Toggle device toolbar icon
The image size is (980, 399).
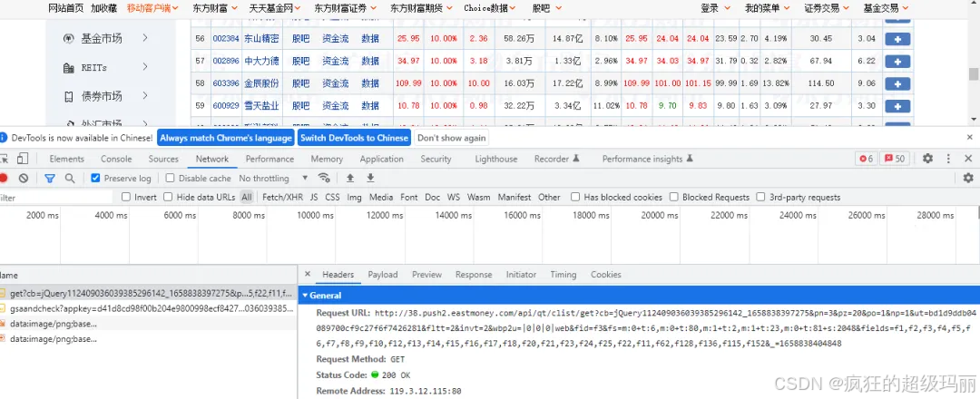pyautogui.click(x=23, y=159)
